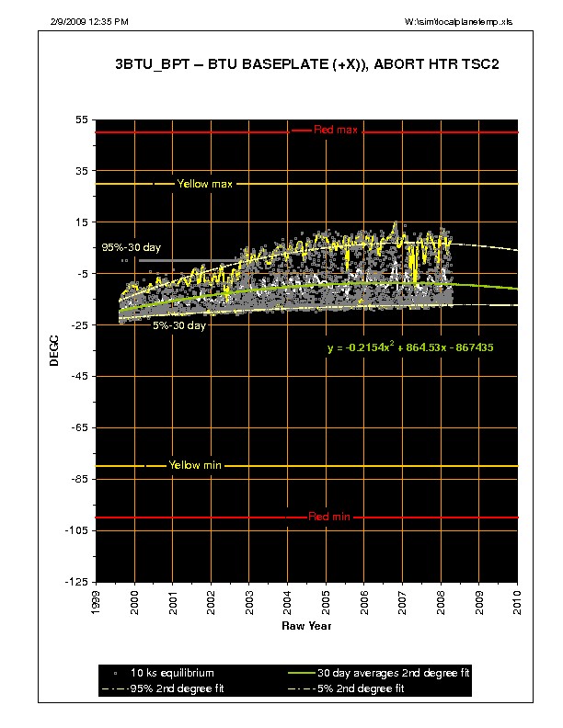This screenshot has height=728, width=563.
Task: Click the green trendline equation text
Action: point(422,348)
